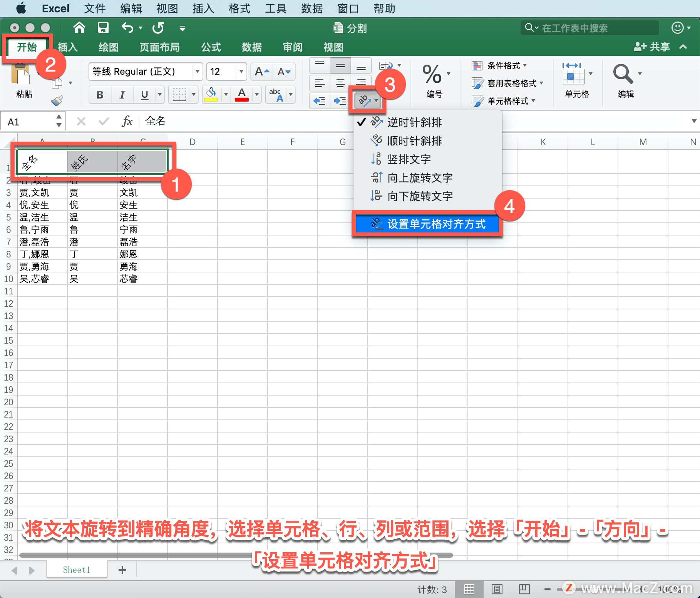This screenshot has width=700, height=598.
Task: Open the smiley feedback icon
Action: coord(677,28)
